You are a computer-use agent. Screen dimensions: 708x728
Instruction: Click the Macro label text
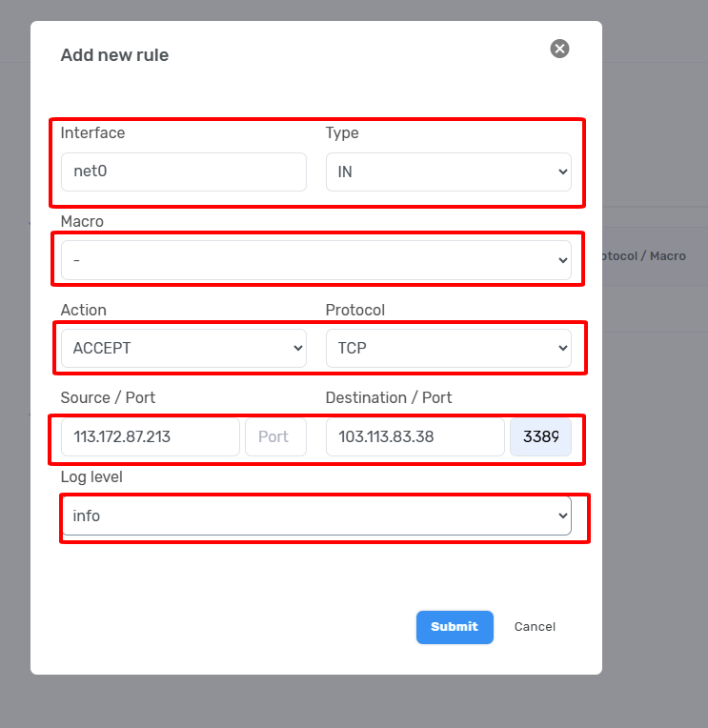coord(82,221)
